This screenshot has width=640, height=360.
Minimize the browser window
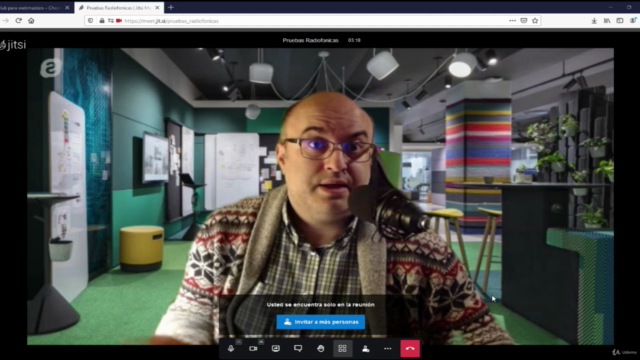click(x=611, y=7)
